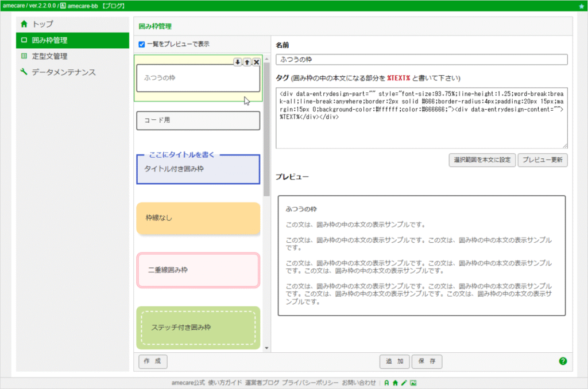Click the green home icon in the footer
588x389 pixels.
[395, 383]
